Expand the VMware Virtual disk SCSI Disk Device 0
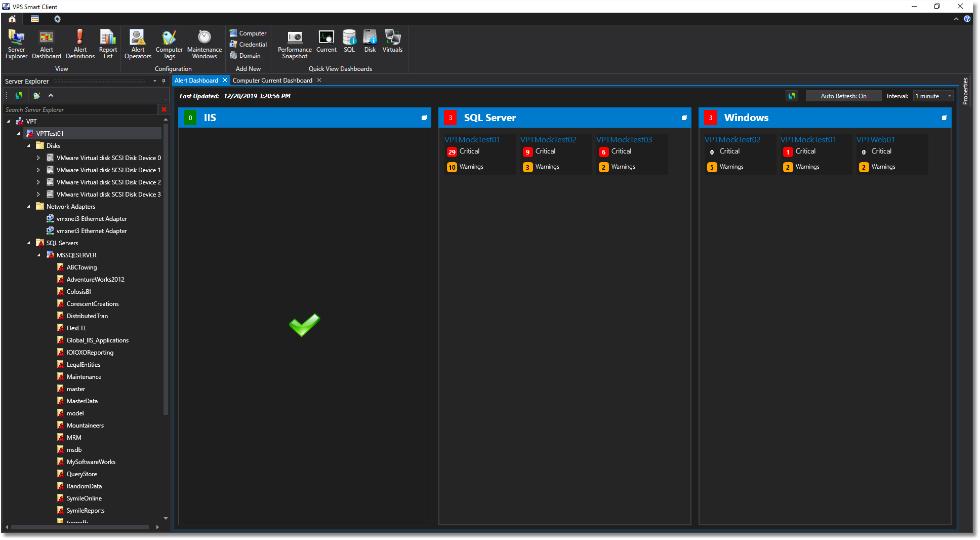This screenshot has width=980, height=540. tap(38, 158)
